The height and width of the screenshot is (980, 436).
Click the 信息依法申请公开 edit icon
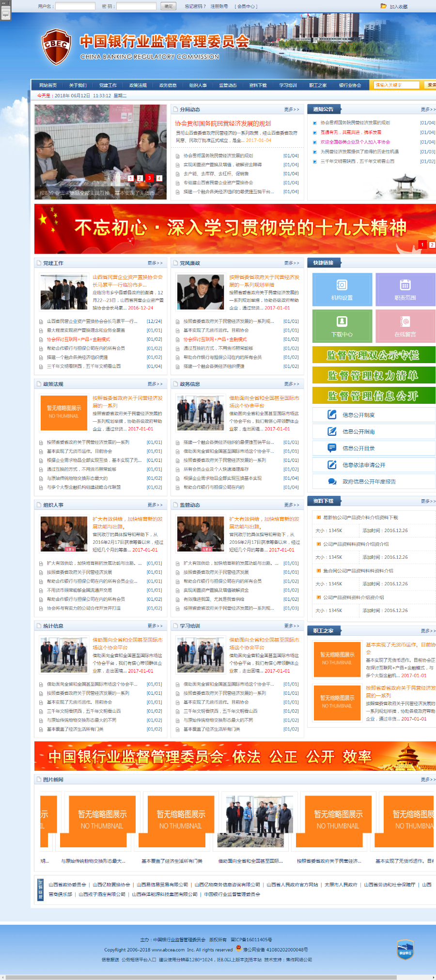(332, 465)
